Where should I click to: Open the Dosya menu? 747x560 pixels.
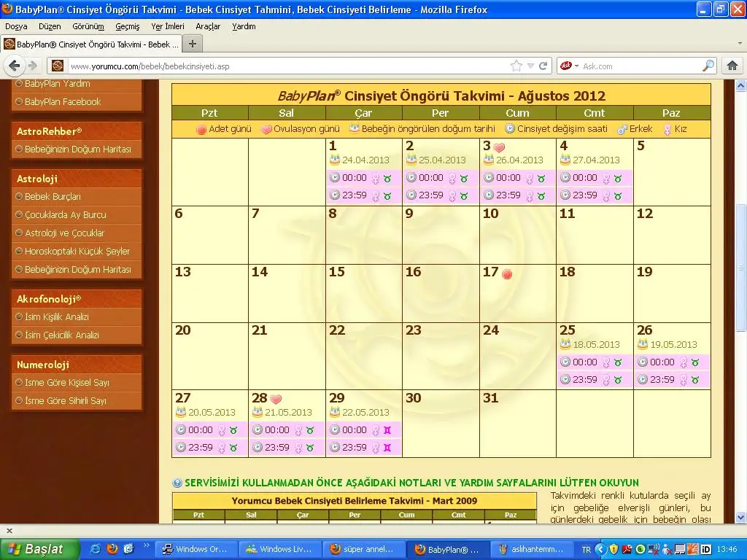click(x=16, y=26)
